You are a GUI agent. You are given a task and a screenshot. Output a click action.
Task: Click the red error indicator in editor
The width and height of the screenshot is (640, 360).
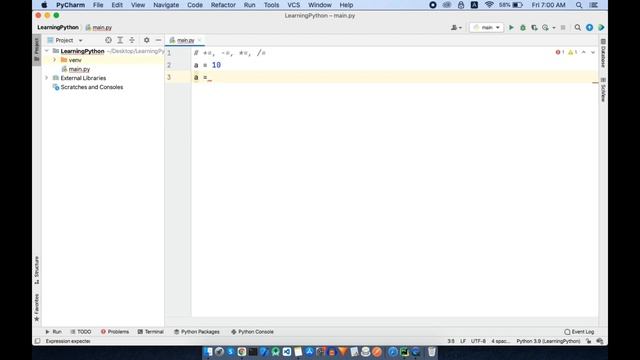(560, 52)
